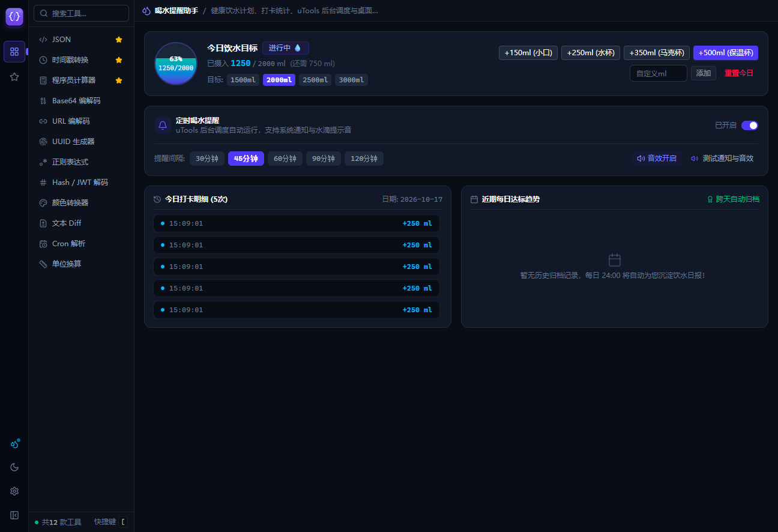The height and width of the screenshot is (532, 778).
Task: Show favorites via the rail star icon
Action: click(x=14, y=77)
